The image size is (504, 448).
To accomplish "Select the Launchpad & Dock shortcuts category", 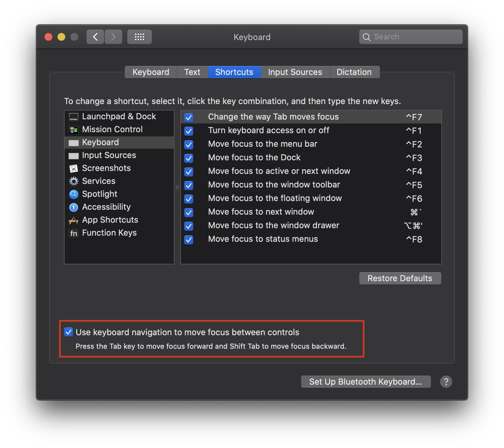I will (74, 116).
